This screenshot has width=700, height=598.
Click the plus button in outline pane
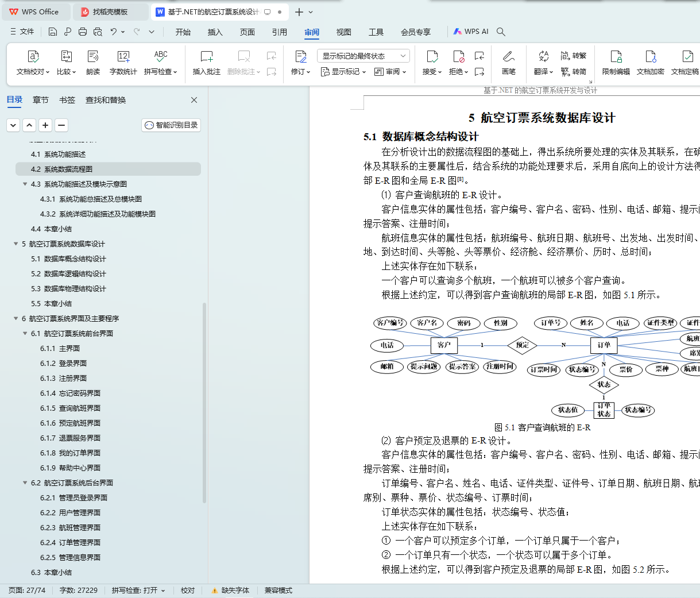pyautogui.click(x=45, y=125)
